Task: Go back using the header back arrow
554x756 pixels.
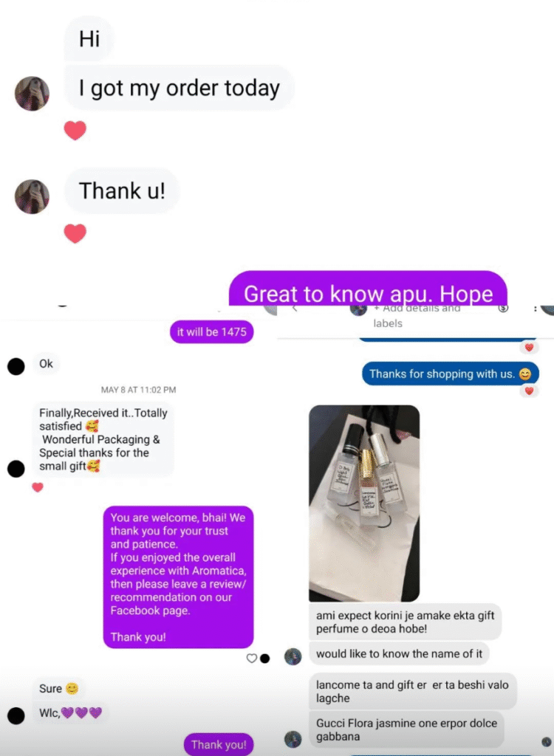Action: (295, 309)
